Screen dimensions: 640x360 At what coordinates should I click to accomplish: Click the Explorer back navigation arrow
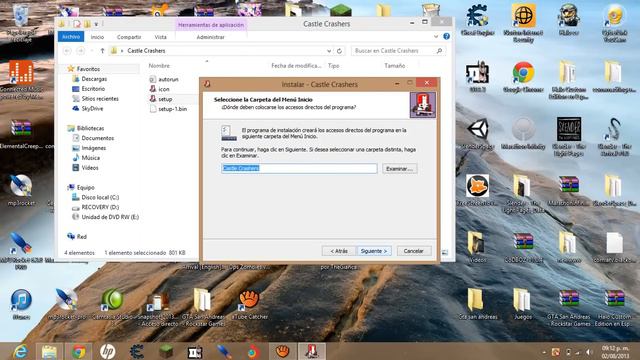pyautogui.click(x=67, y=51)
